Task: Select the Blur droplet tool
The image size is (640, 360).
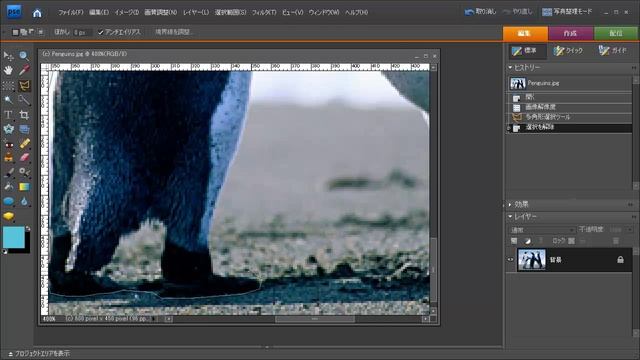Action: (x=24, y=201)
